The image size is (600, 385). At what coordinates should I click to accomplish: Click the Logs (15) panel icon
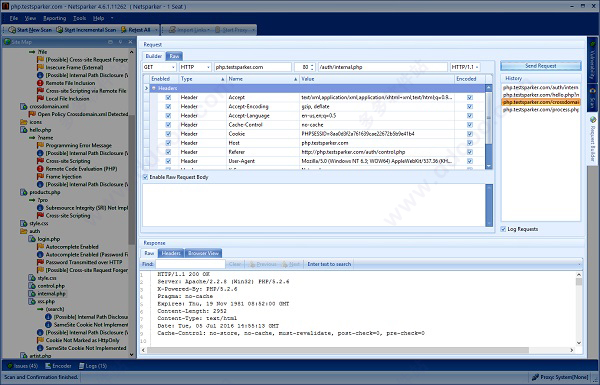82,366
